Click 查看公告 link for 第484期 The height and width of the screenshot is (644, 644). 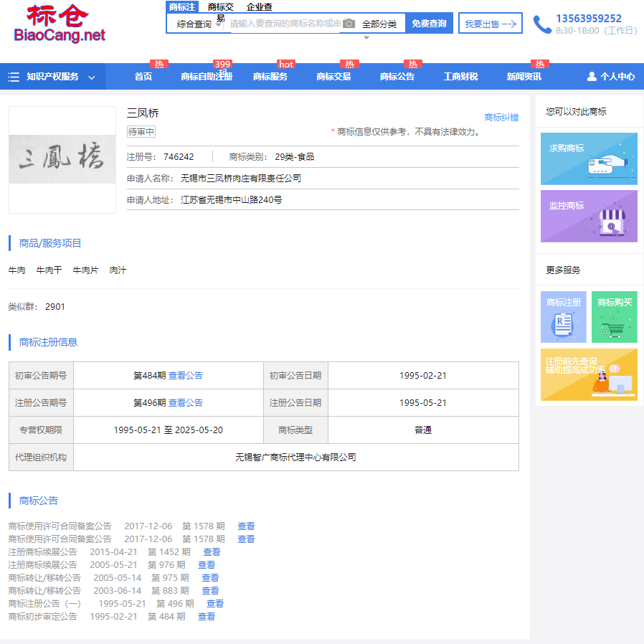coord(186,375)
